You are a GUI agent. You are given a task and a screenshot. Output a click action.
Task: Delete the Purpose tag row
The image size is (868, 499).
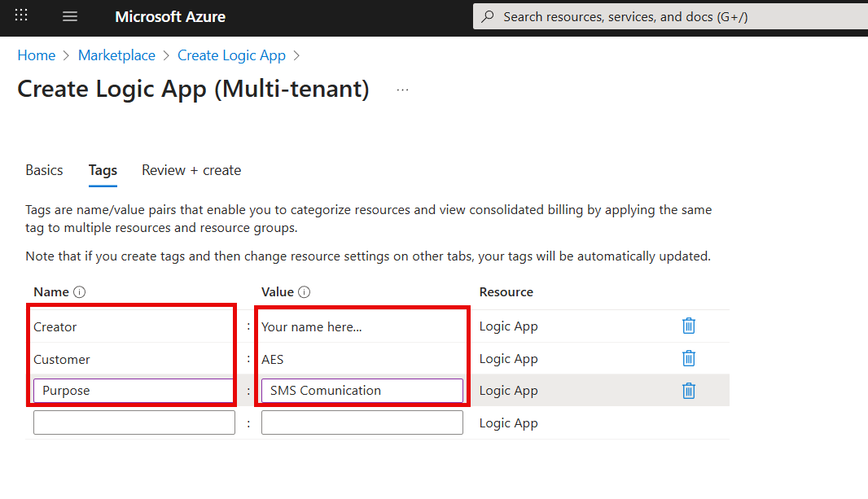click(x=688, y=391)
